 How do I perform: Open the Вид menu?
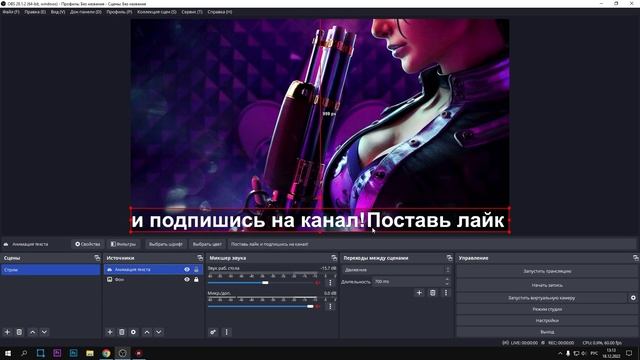click(x=58, y=12)
